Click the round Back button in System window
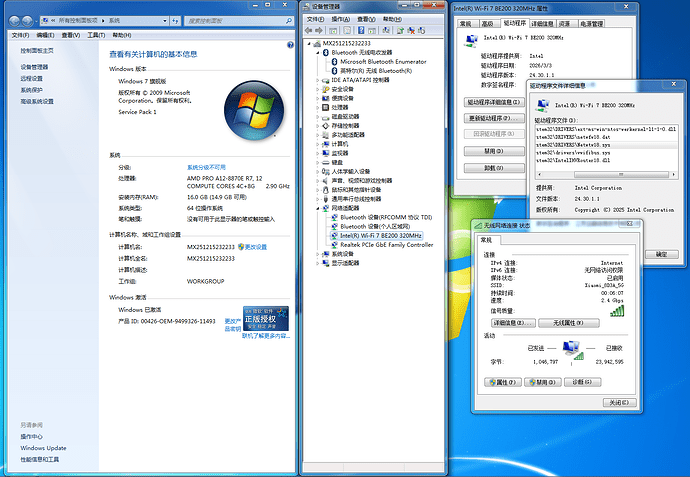The width and height of the screenshot is (690, 477). click(x=15, y=21)
